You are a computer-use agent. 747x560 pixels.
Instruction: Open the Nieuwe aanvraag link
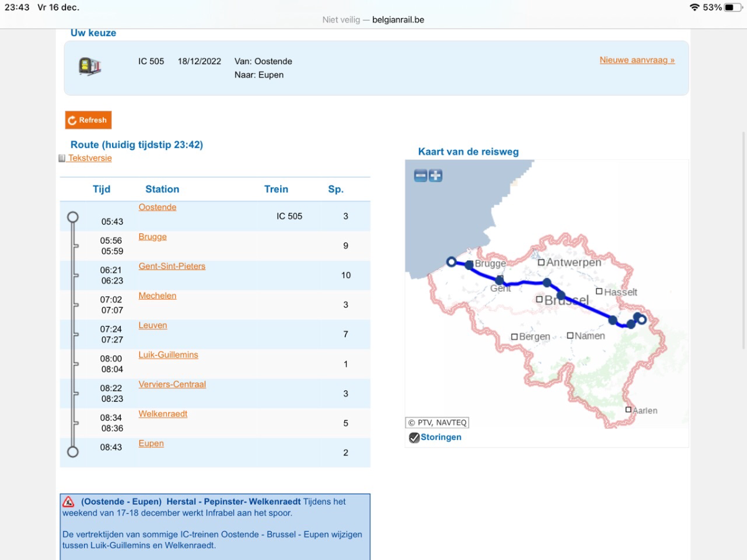tap(637, 60)
